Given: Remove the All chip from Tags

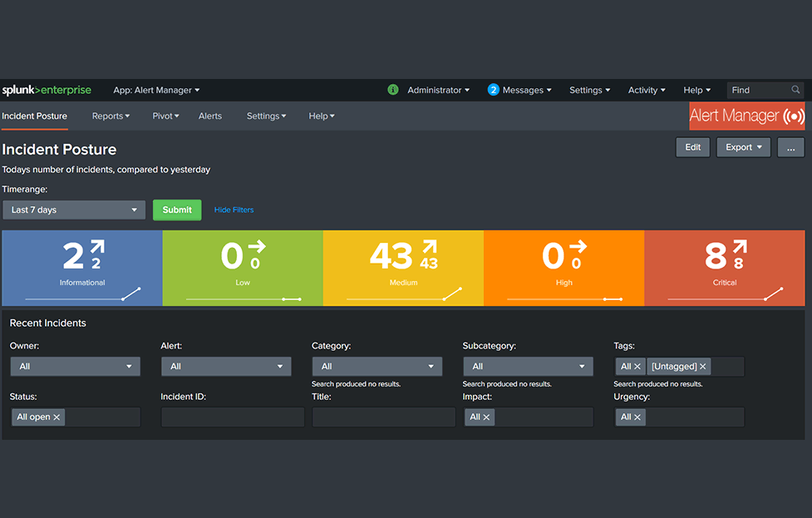Looking at the screenshot, I should pos(637,366).
